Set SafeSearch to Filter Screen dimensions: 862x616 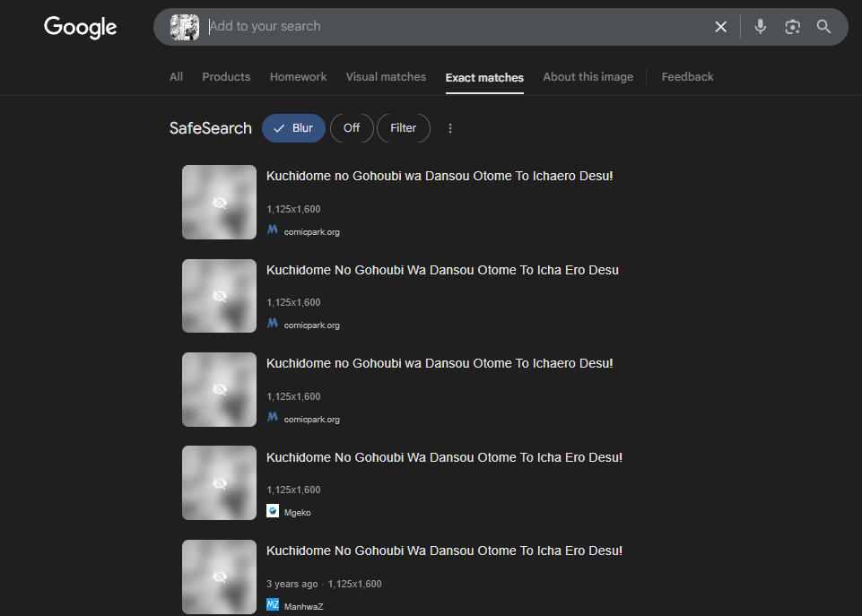coord(404,128)
